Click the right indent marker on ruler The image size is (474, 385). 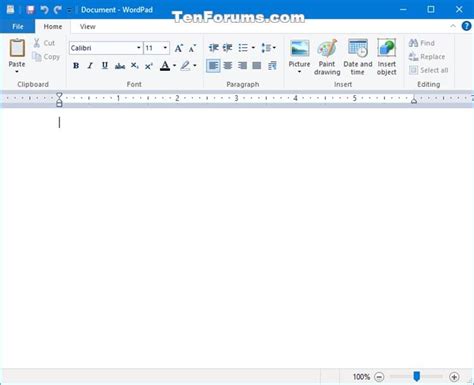tap(414, 100)
